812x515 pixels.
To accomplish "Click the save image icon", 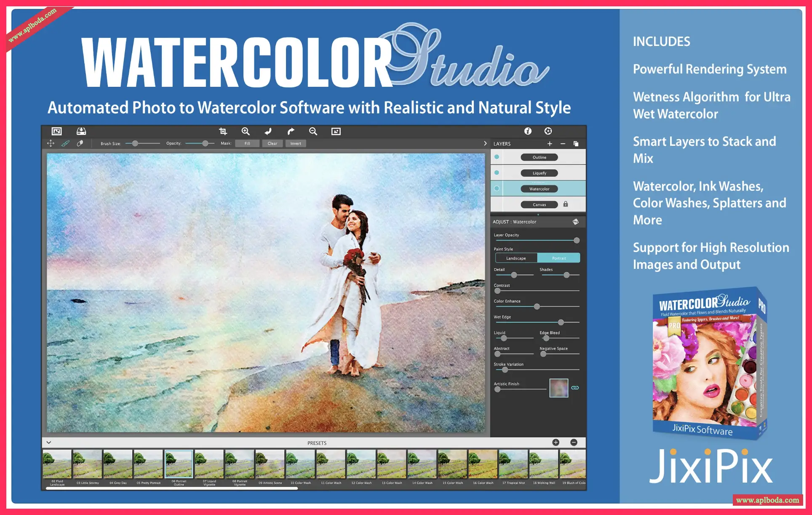I will [x=81, y=131].
